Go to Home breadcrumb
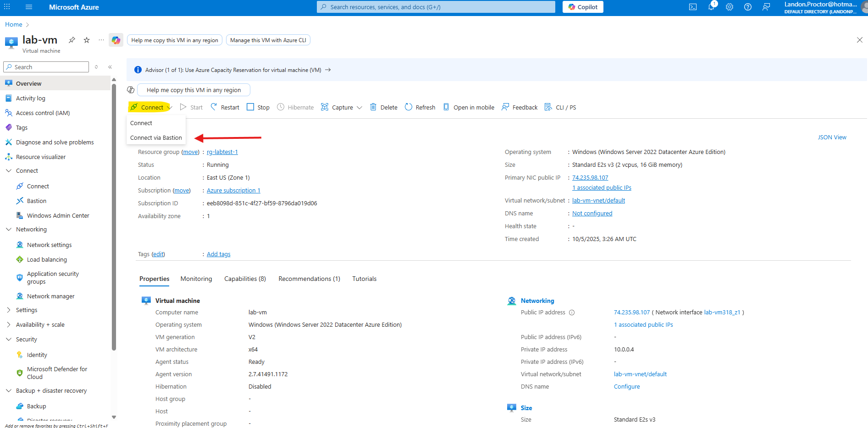The height and width of the screenshot is (428, 868). [13, 24]
